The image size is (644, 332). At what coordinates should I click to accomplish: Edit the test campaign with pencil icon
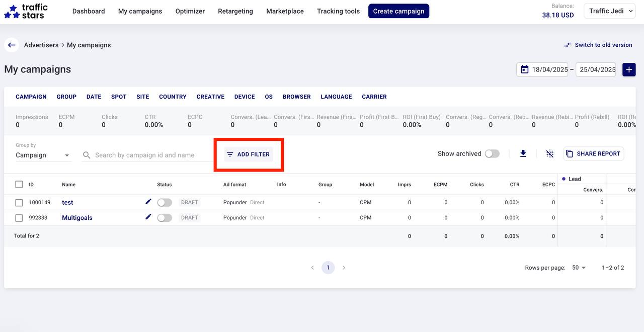pyautogui.click(x=148, y=202)
